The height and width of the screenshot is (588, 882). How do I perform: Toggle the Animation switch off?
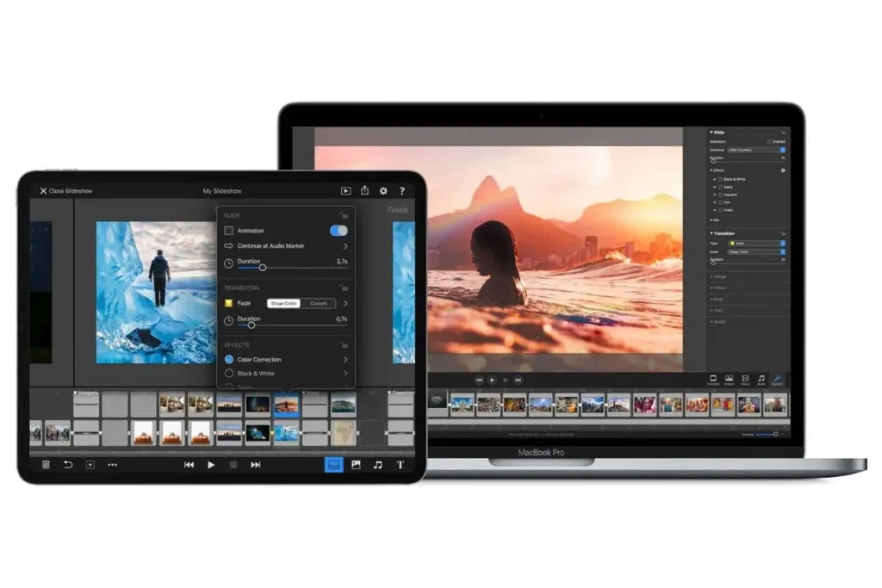pyautogui.click(x=339, y=231)
